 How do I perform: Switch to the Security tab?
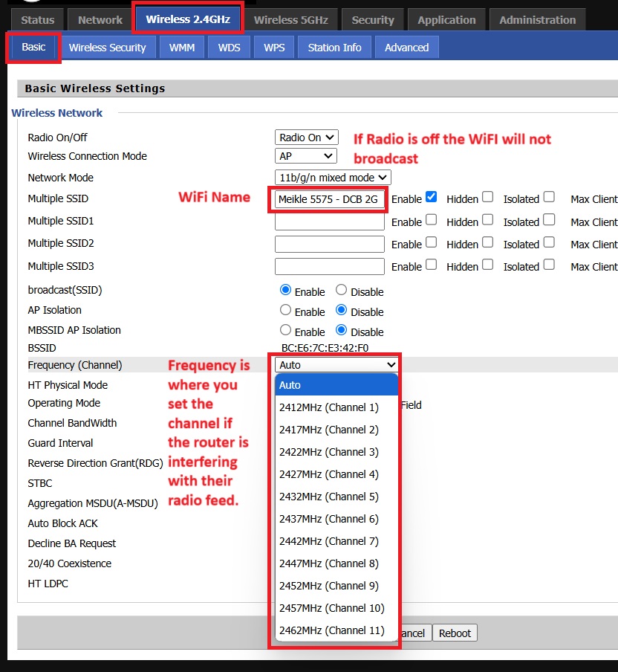click(373, 20)
